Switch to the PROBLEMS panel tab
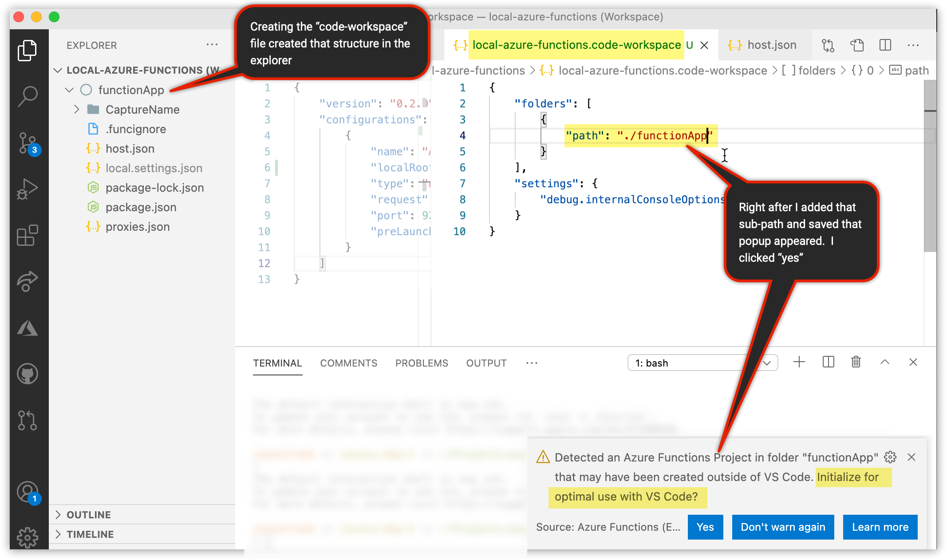The image size is (947, 560). pyautogui.click(x=421, y=363)
